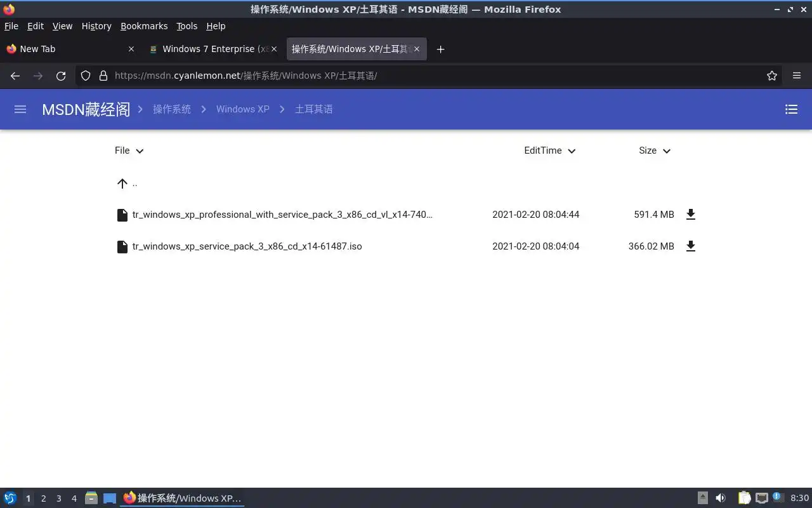Click edit time 2021-02-20 08:04:44
Image resolution: width=812 pixels, height=508 pixels.
(x=536, y=215)
